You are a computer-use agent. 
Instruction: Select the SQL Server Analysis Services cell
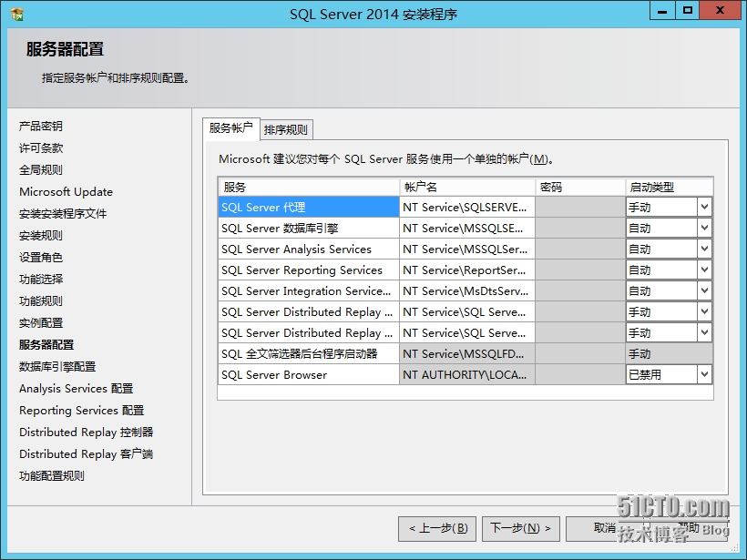tap(309, 249)
